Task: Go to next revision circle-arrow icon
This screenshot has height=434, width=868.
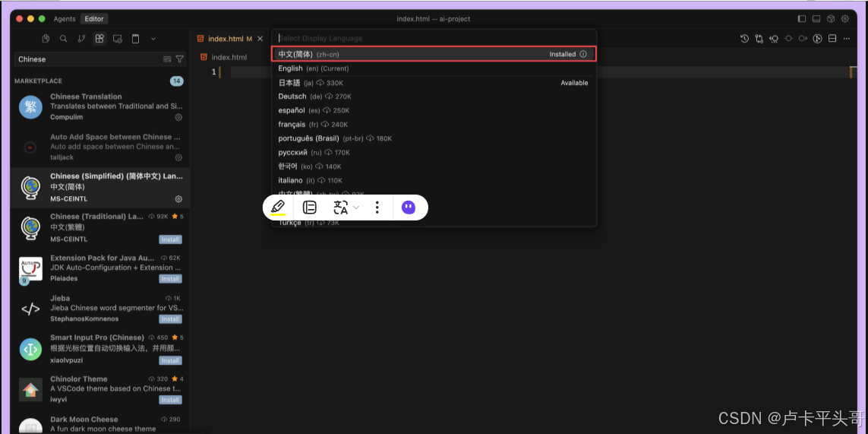Action: click(x=803, y=39)
